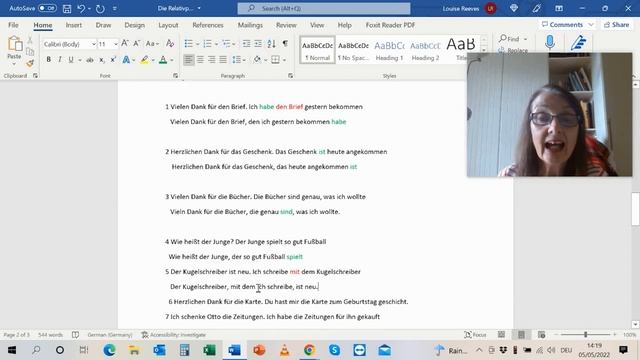Apply Subscript formatting
640x360 pixels.
click(102, 60)
